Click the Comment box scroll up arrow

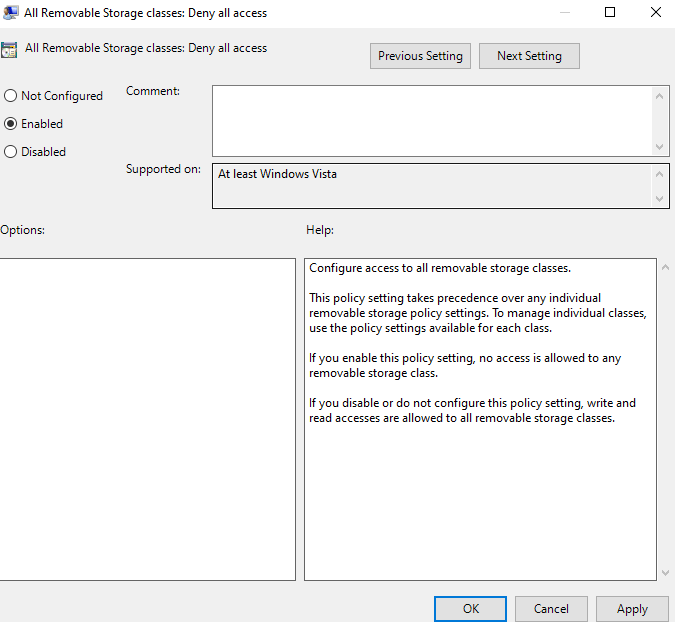(x=659, y=96)
